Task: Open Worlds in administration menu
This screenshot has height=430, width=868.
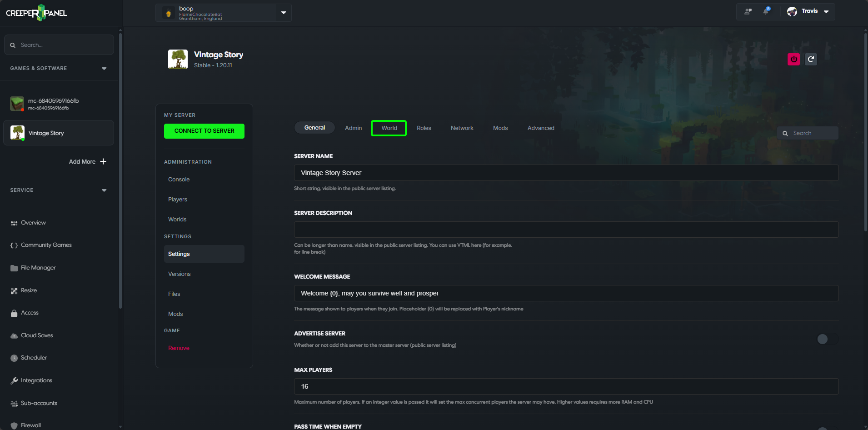Action: 177,220
